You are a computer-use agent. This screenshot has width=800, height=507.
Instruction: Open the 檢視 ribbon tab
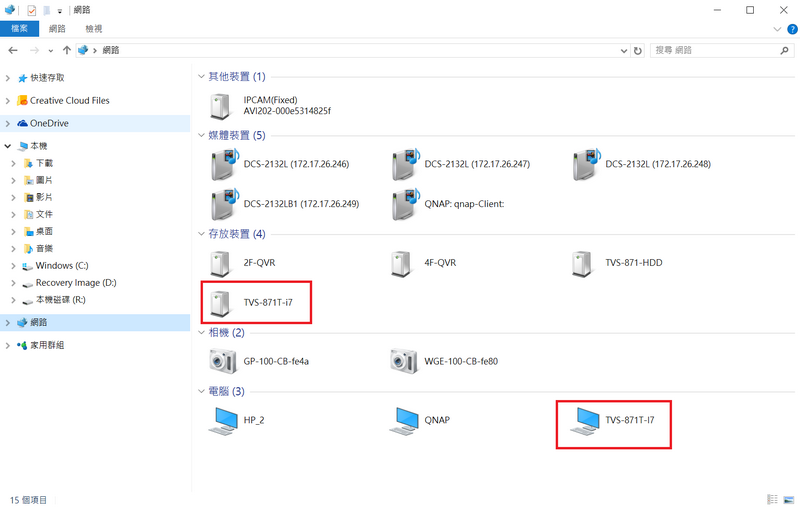(94, 29)
